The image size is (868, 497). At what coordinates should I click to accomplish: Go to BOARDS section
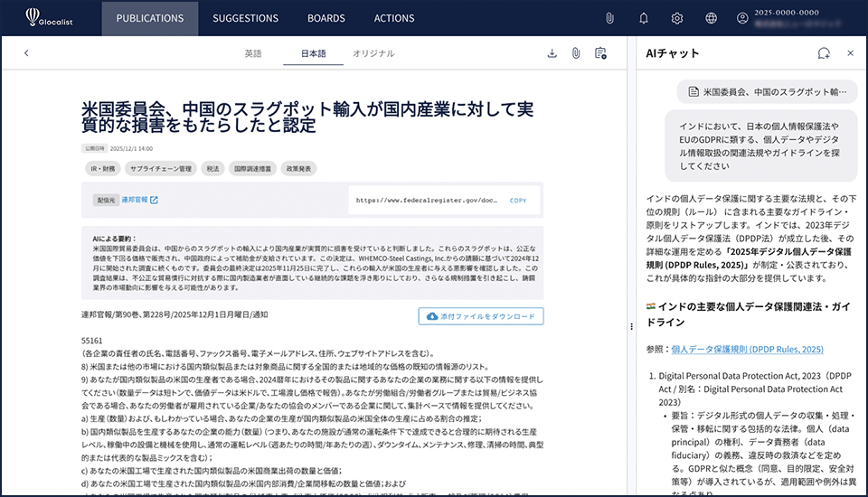(x=326, y=18)
